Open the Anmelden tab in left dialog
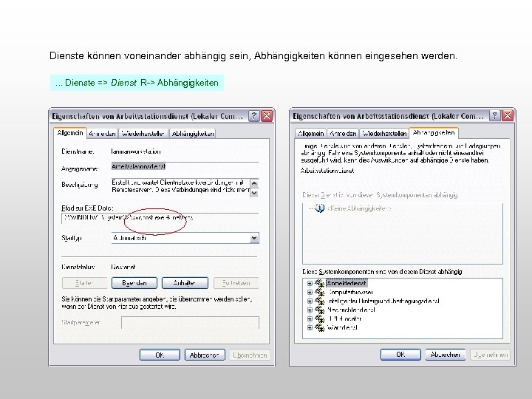Screen dimensions: 532x399 point(103,134)
